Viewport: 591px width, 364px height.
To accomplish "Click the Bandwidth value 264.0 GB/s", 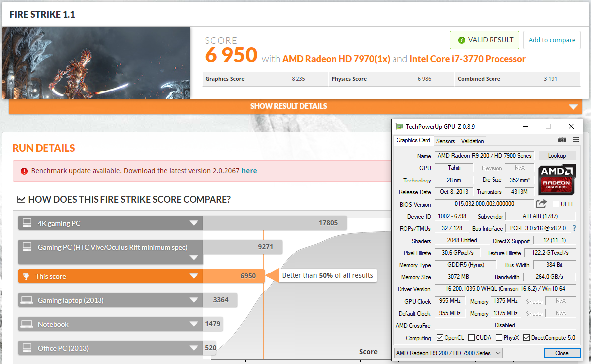I will pos(550,277).
